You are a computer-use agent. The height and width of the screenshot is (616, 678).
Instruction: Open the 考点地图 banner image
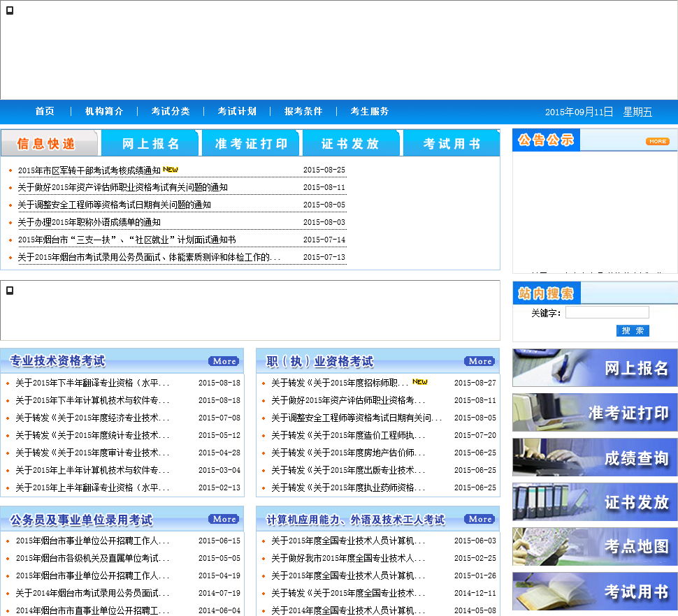(x=595, y=546)
